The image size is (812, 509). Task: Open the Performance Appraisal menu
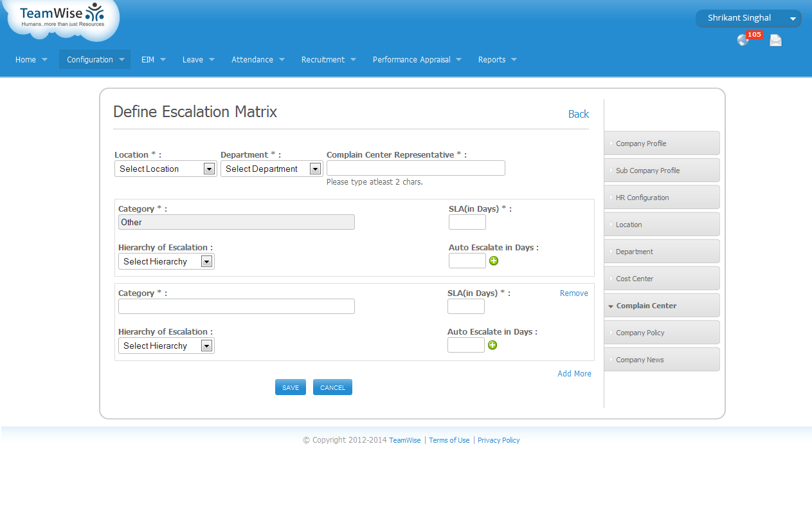(x=417, y=59)
